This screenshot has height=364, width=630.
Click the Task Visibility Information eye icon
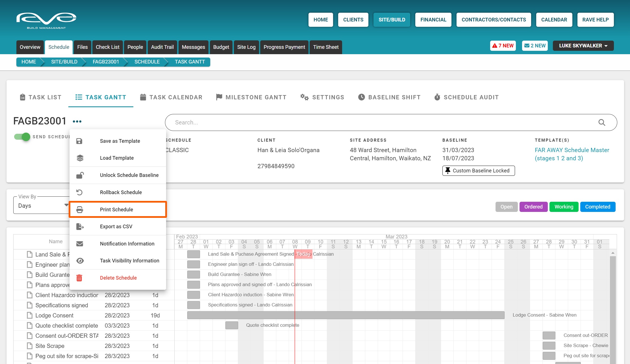80,261
